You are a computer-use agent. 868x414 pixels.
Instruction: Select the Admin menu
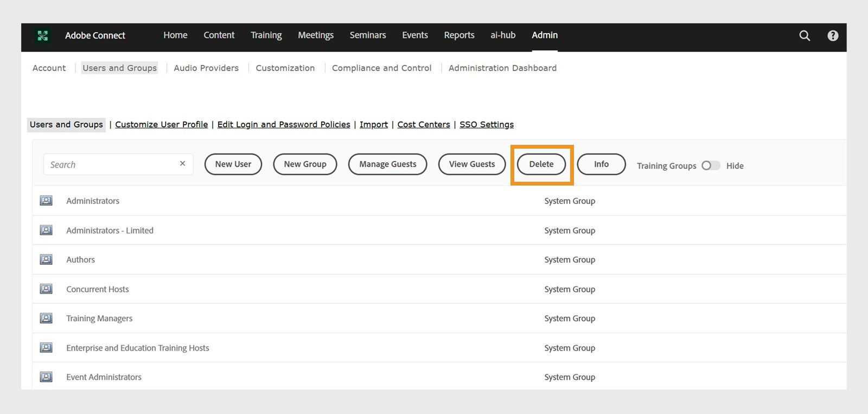pos(545,35)
